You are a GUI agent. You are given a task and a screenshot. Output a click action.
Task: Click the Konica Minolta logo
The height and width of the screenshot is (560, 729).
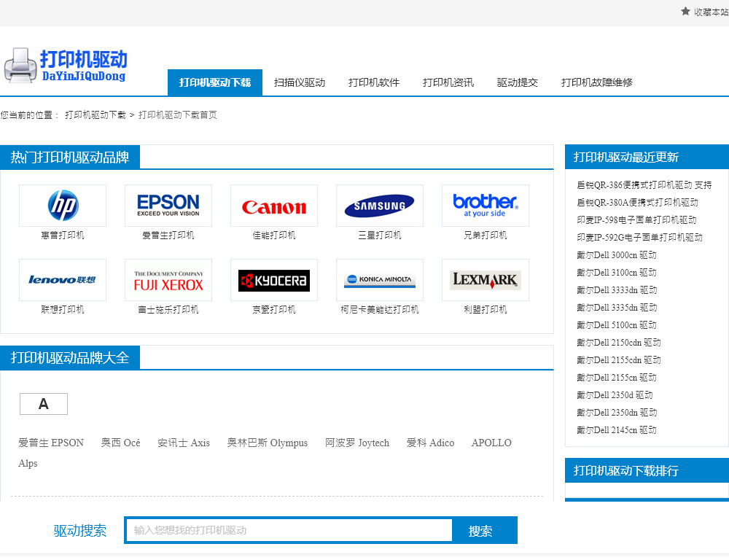point(379,280)
